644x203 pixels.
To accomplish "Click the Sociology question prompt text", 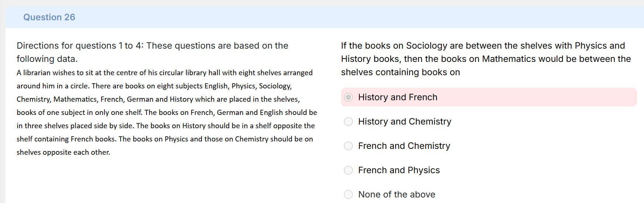I will click(486, 59).
